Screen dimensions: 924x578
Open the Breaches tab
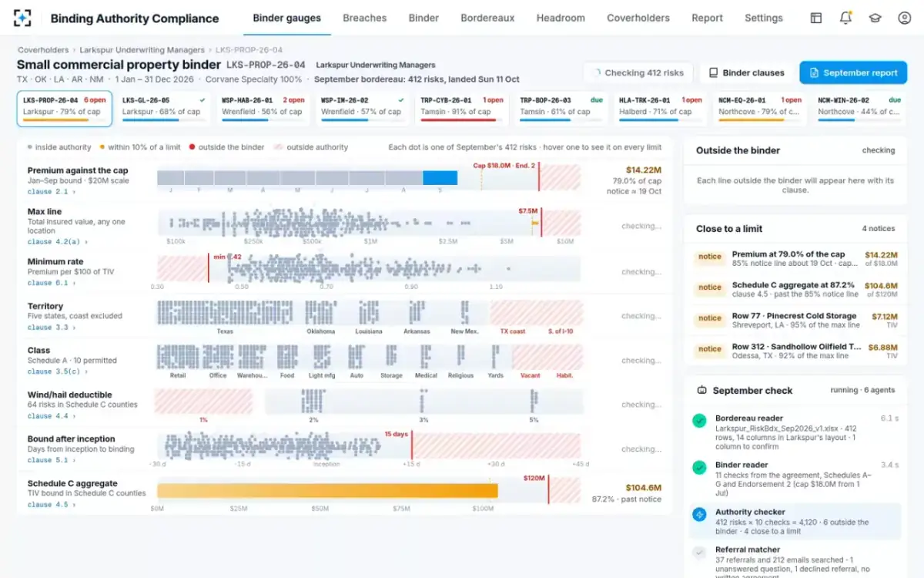coord(365,18)
